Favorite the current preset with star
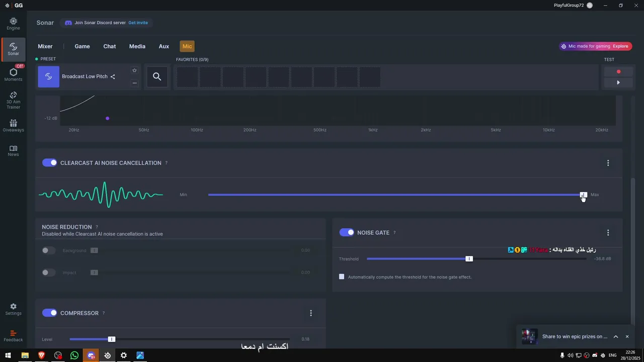 [134, 70]
